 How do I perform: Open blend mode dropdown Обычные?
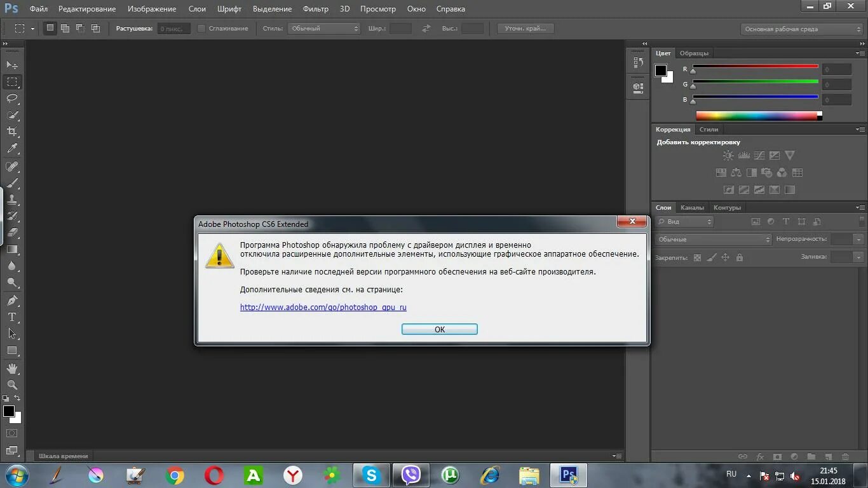(713, 240)
